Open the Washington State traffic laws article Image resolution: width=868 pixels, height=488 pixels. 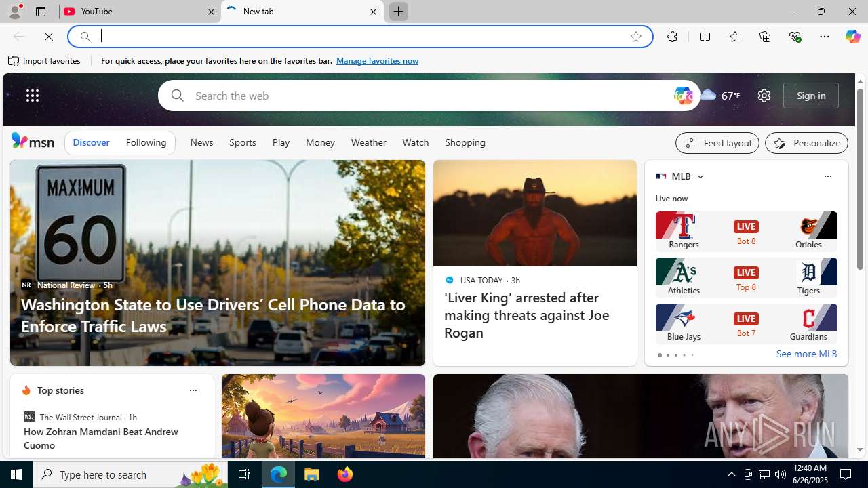213,315
